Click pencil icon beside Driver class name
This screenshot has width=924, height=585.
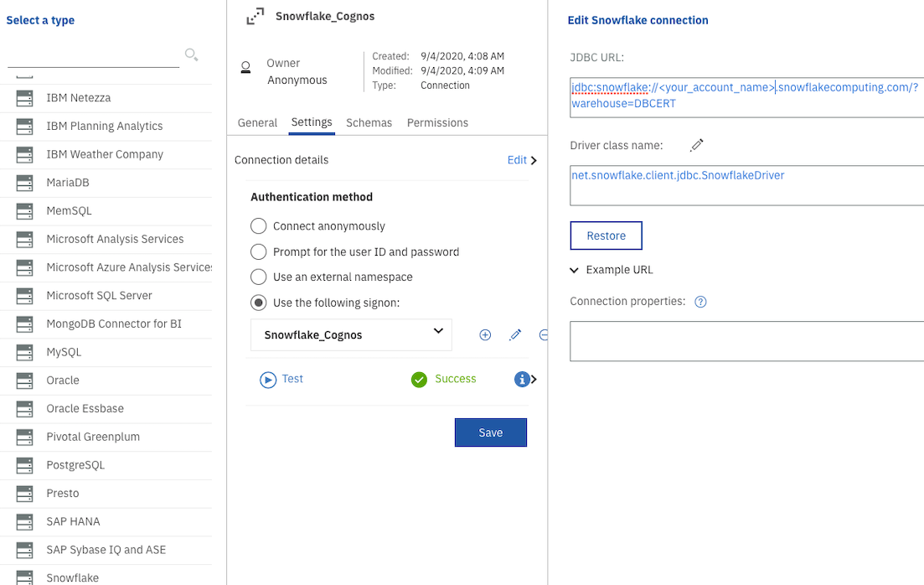pos(697,145)
